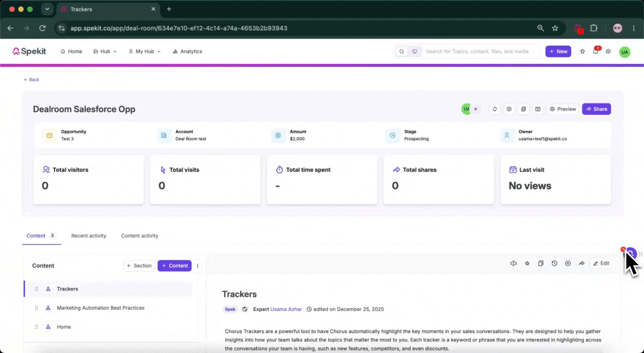Click the Share button
This screenshot has width=644, height=353.
click(596, 109)
